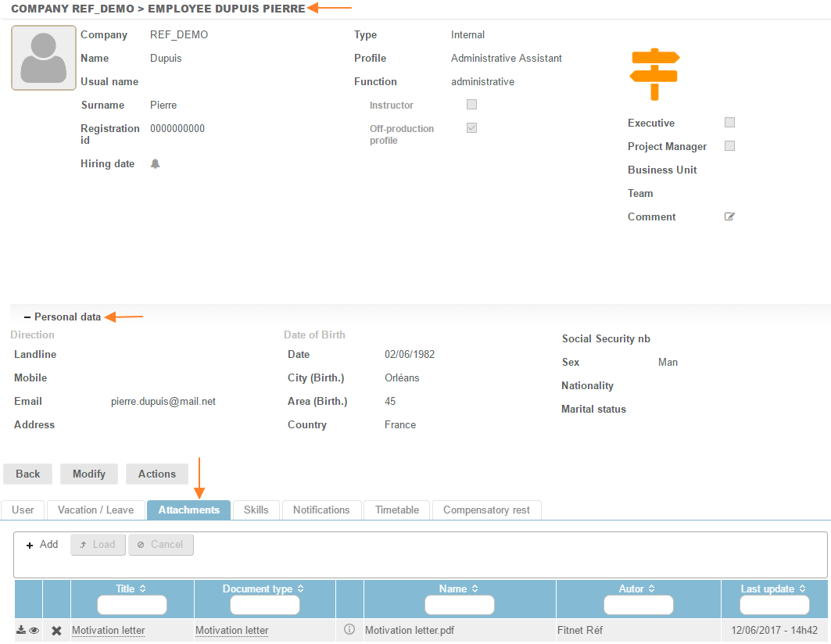Enable the Project Manager checkbox

(x=729, y=146)
